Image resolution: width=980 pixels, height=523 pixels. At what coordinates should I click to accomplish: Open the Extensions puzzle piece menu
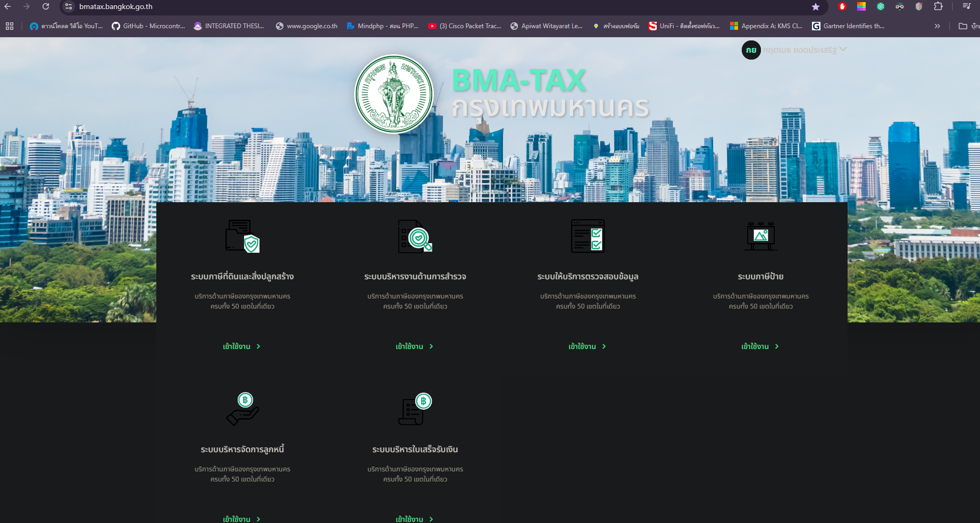939,6
